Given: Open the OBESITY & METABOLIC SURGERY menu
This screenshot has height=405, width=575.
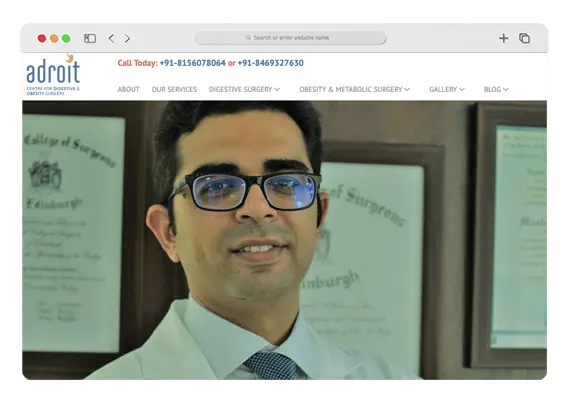Looking at the screenshot, I should click(x=355, y=89).
